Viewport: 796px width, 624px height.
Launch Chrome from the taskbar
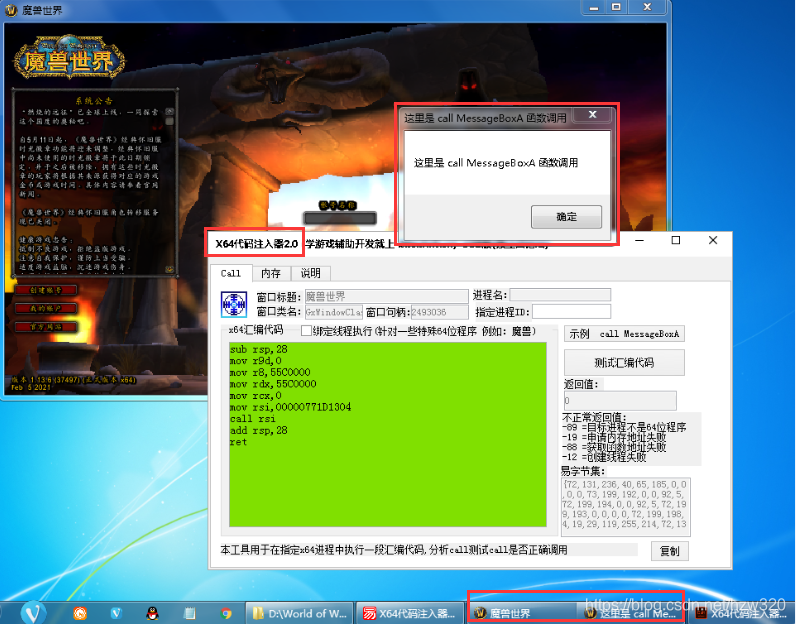226,613
